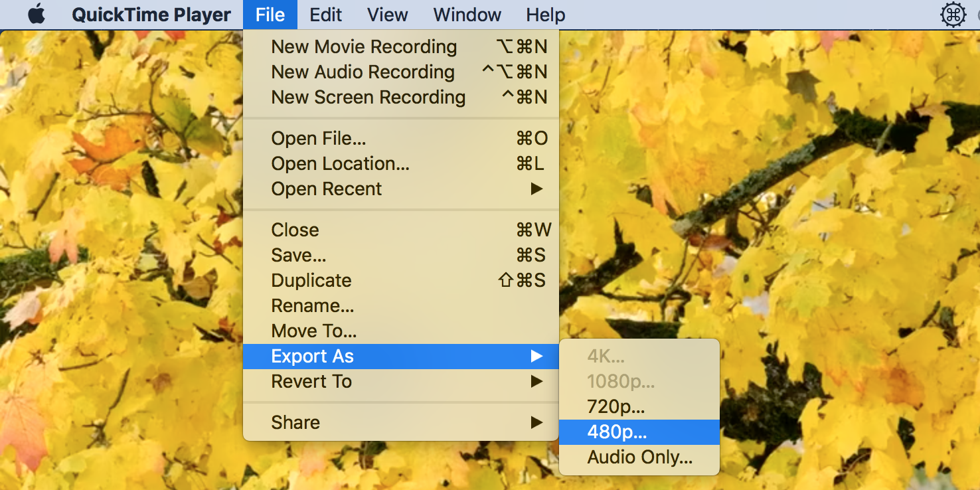Choose New Screen Recording

(x=368, y=97)
